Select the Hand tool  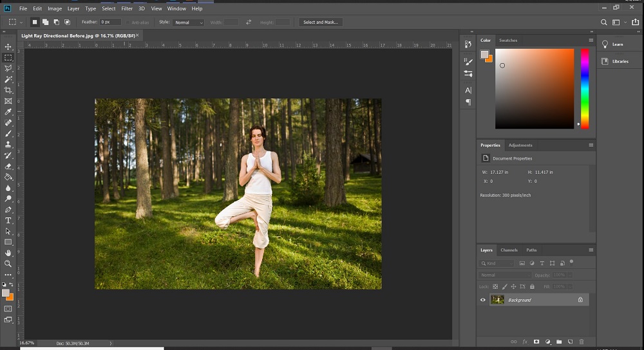tap(8, 253)
